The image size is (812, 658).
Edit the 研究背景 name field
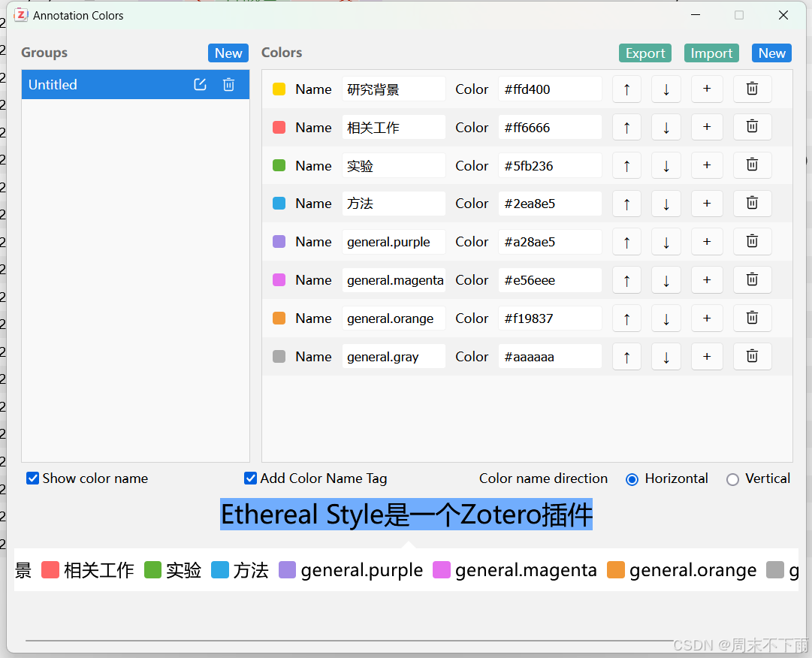coord(394,89)
